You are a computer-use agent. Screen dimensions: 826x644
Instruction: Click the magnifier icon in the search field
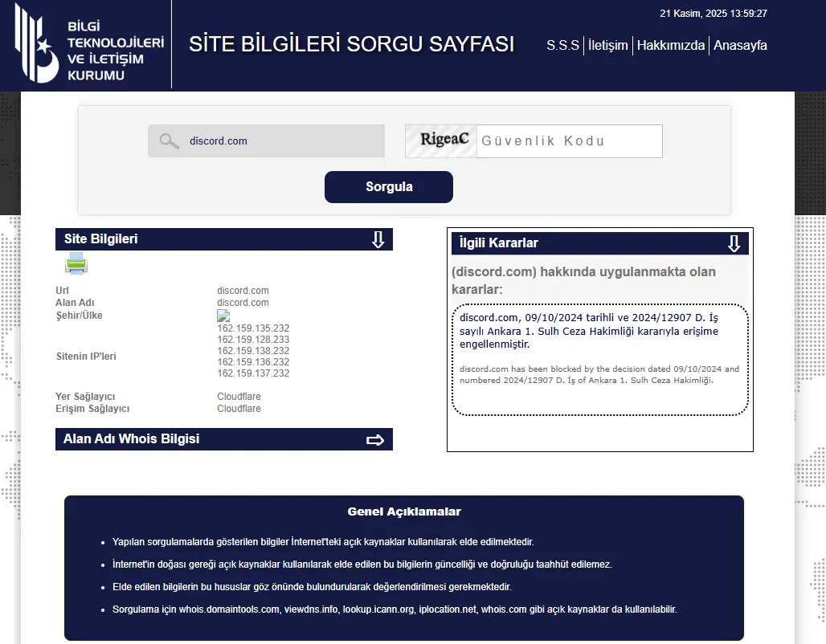tap(169, 141)
